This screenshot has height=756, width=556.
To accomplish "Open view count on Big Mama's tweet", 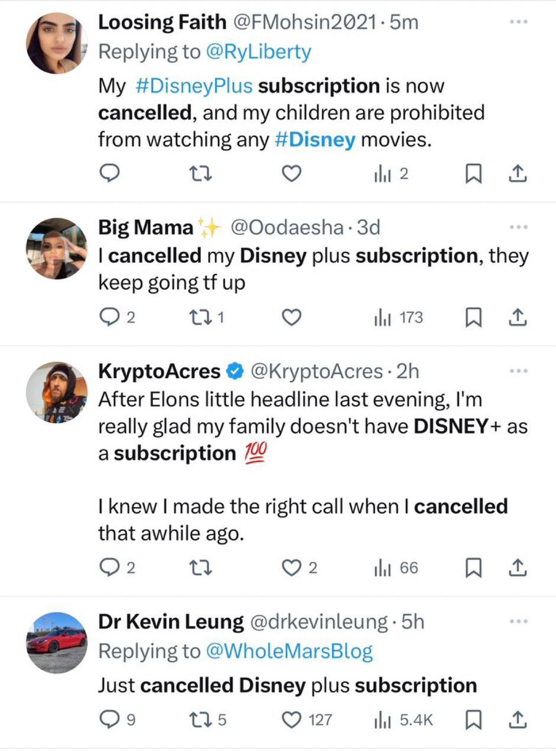I will coord(398,318).
